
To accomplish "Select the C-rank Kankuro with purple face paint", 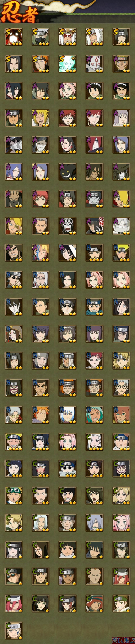I will (x=121, y=468).
